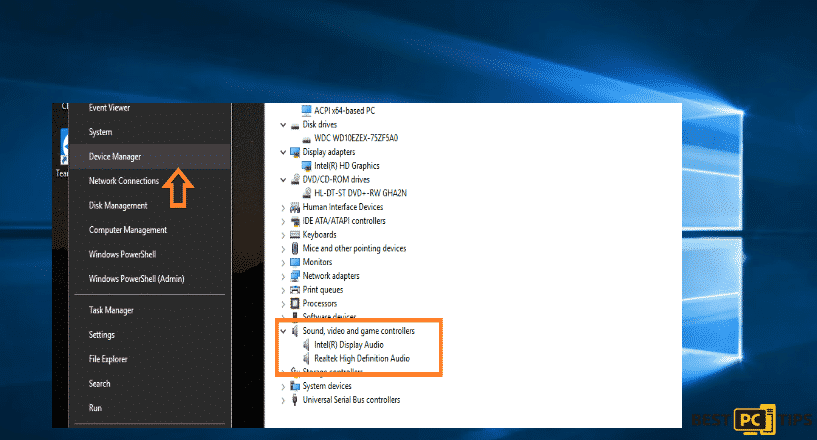The height and width of the screenshot is (440, 817).
Task: Click the IDE ATA/ATAPI controllers icon
Action: [295, 221]
